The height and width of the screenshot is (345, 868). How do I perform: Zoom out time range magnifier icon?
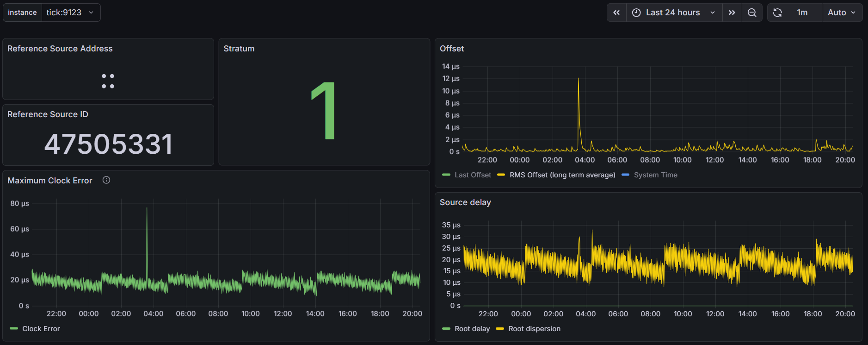pyautogui.click(x=752, y=13)
